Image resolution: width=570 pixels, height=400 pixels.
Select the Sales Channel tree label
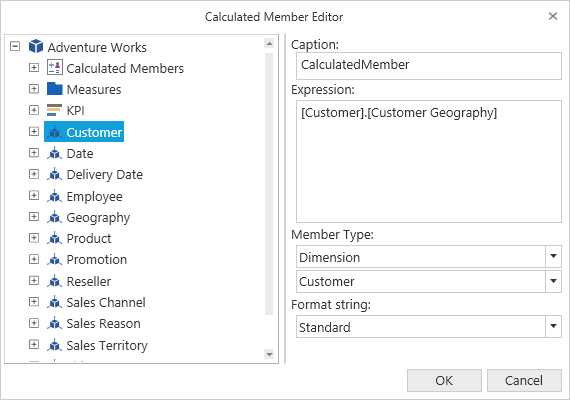coord(106,303)
